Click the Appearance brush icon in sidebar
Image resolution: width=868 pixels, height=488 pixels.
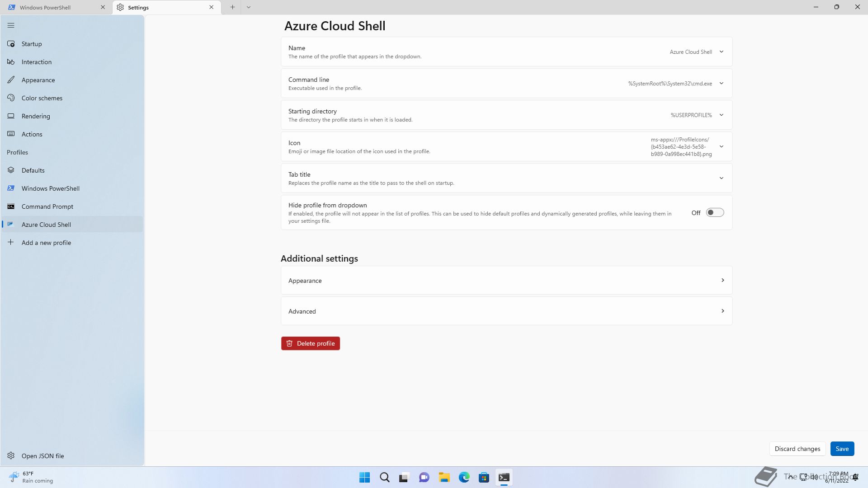point(11,80)
